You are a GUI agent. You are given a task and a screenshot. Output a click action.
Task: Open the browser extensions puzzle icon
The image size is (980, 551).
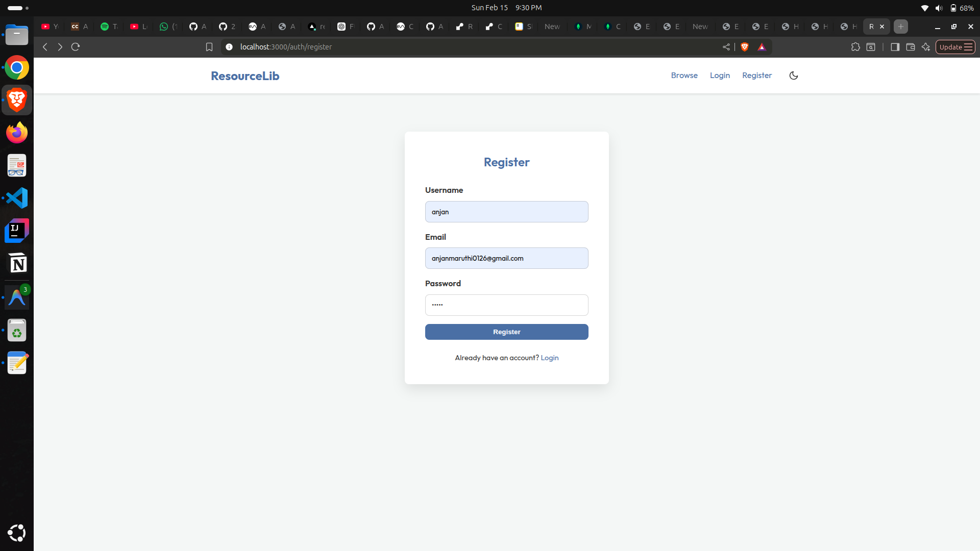point(855,47)
